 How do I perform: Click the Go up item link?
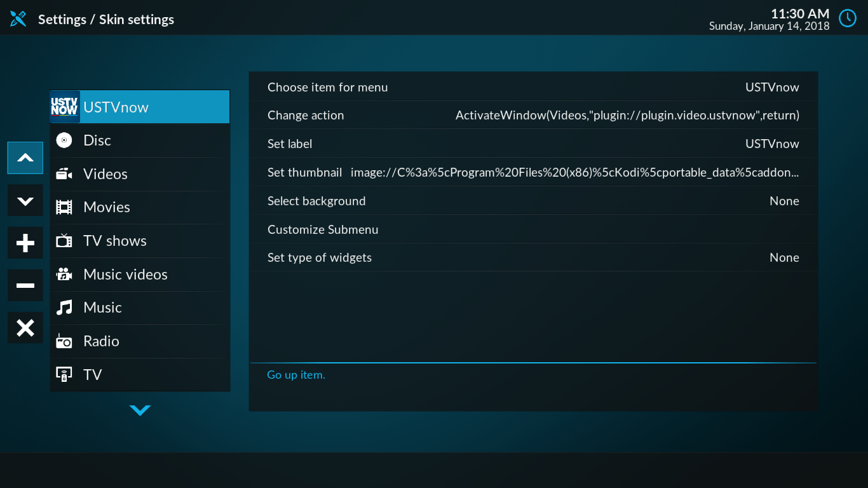(295, 374)
